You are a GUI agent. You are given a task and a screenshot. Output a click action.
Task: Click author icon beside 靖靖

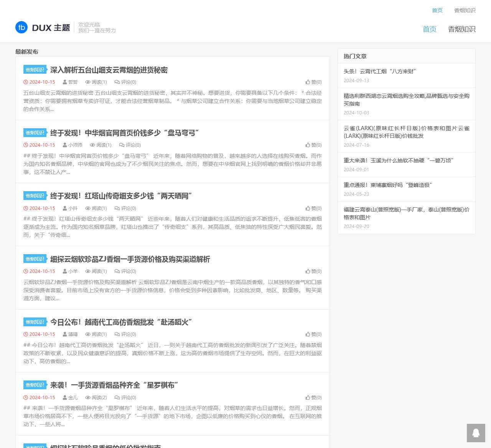65,334
